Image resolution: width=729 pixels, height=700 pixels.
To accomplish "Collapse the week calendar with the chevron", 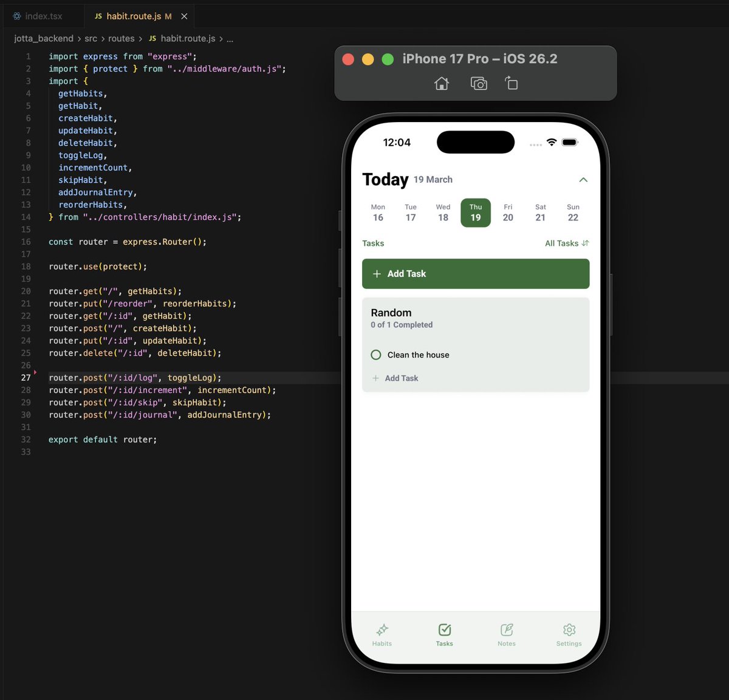I will tap(583, 180).
